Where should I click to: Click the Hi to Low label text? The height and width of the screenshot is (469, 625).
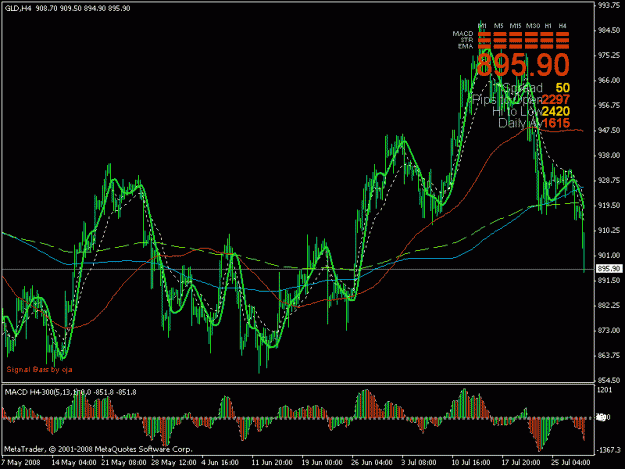coord(517,112)
